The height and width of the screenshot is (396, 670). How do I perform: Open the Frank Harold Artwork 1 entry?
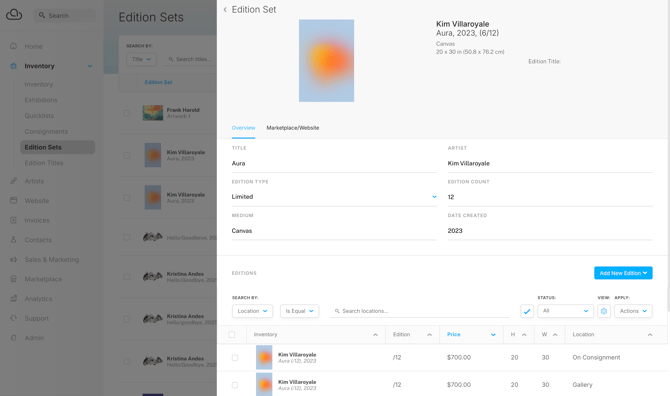[x=183, y=113]
